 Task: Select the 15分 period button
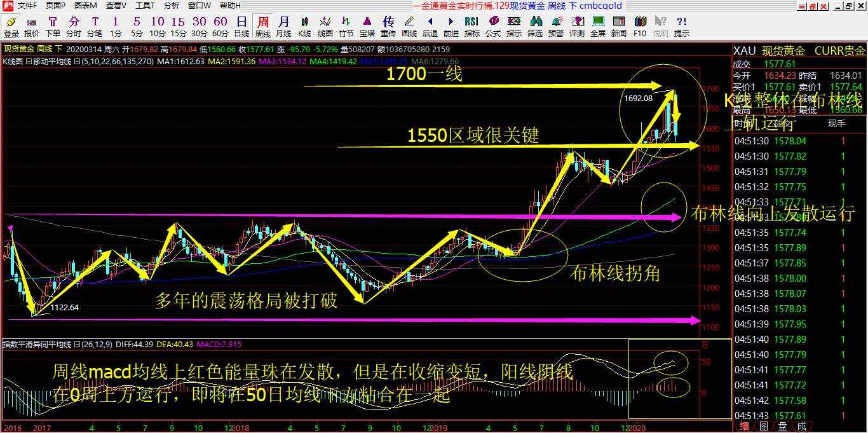pyautogui.click(x=179, y=27)
